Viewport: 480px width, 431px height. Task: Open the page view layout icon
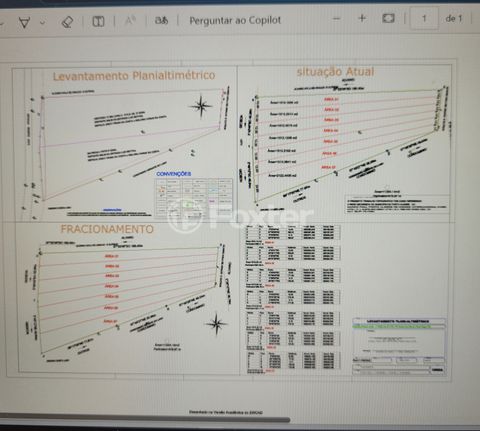point(98,21)
